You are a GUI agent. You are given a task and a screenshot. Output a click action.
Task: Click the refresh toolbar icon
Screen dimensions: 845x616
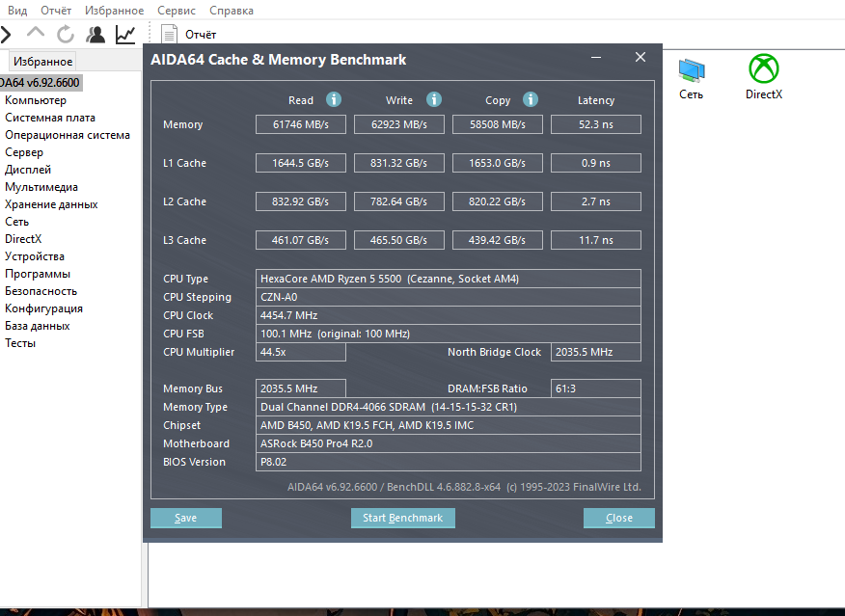(66, 35)
